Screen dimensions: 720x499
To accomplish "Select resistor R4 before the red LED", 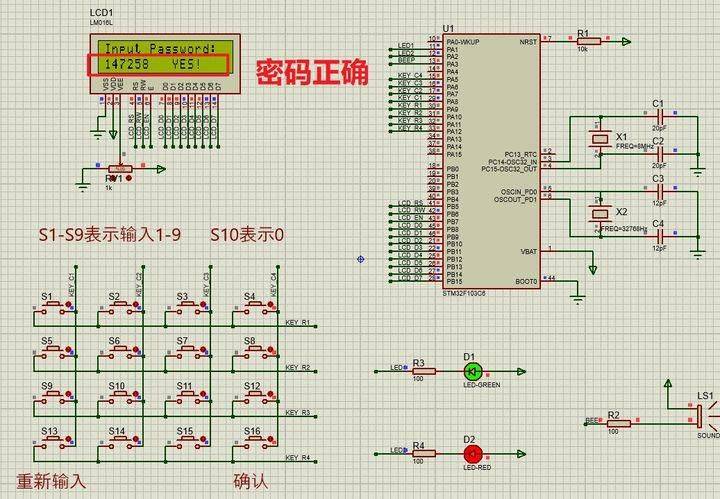I will pyautogui.click(x=424, y=454).
